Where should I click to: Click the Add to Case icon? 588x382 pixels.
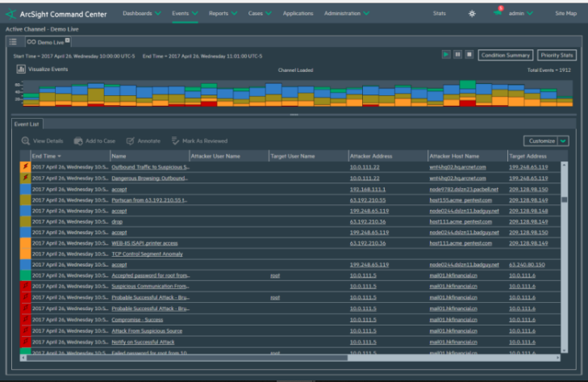(x=78, y=141)
